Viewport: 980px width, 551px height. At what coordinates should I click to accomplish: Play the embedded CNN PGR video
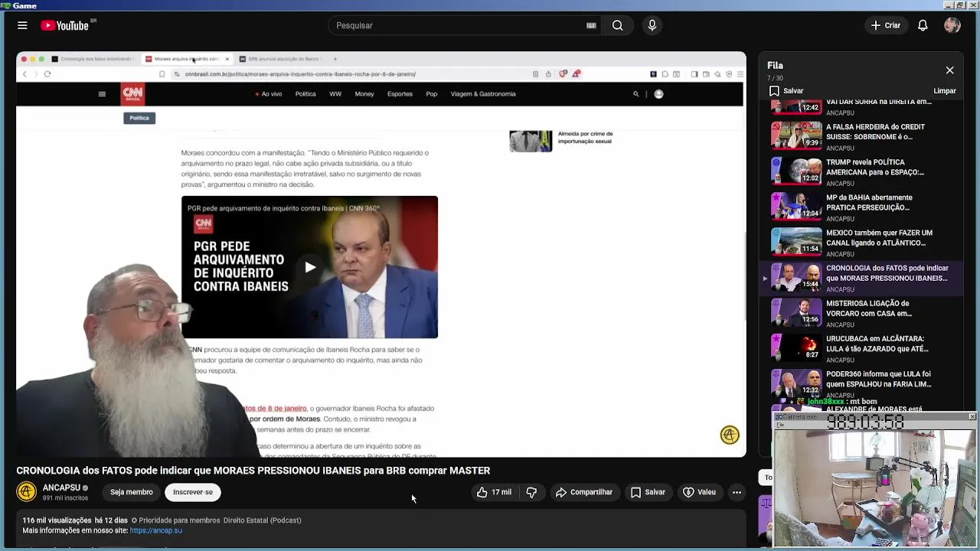[x=309, y=267]
